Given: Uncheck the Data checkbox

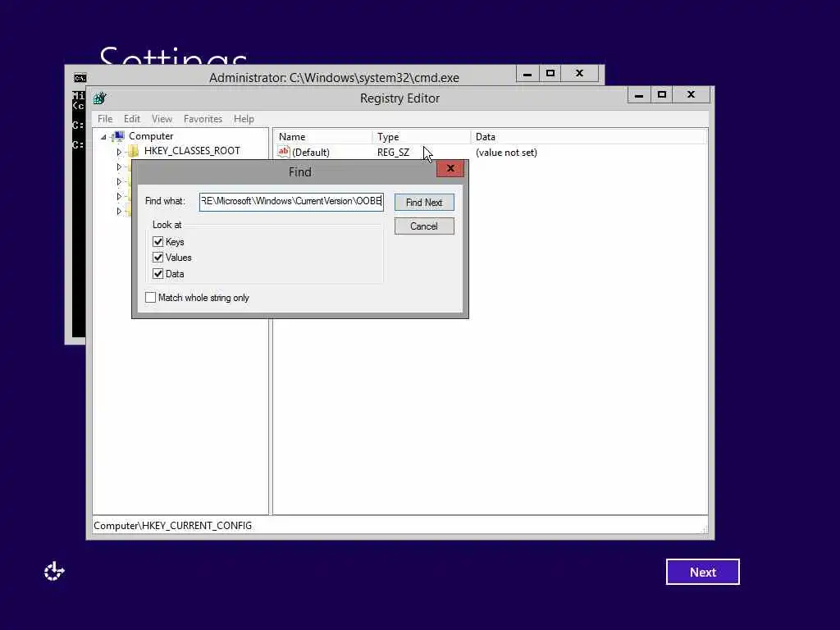Looking at the screenshot, I should pos(157,274).
